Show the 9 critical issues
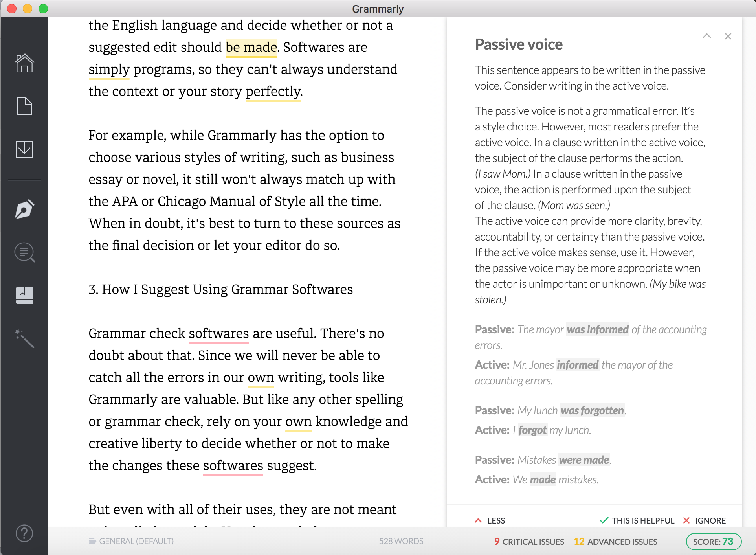 [529, 542]
